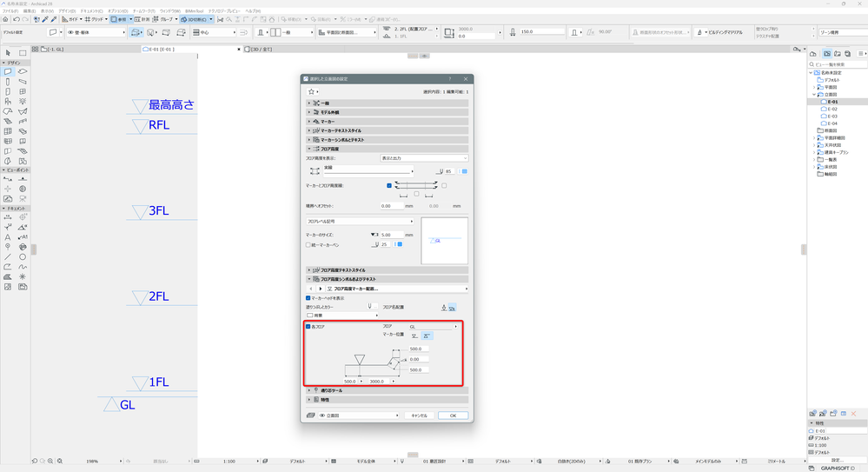This screenshot has width=868, height=472.
Task: Click the マーカーのサイズ 5.00 input field
Action: [x=392, y=235]
